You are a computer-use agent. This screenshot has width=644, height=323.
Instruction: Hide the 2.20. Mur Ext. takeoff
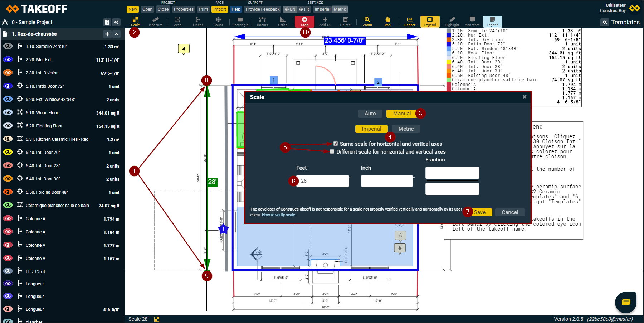point(8,60)
